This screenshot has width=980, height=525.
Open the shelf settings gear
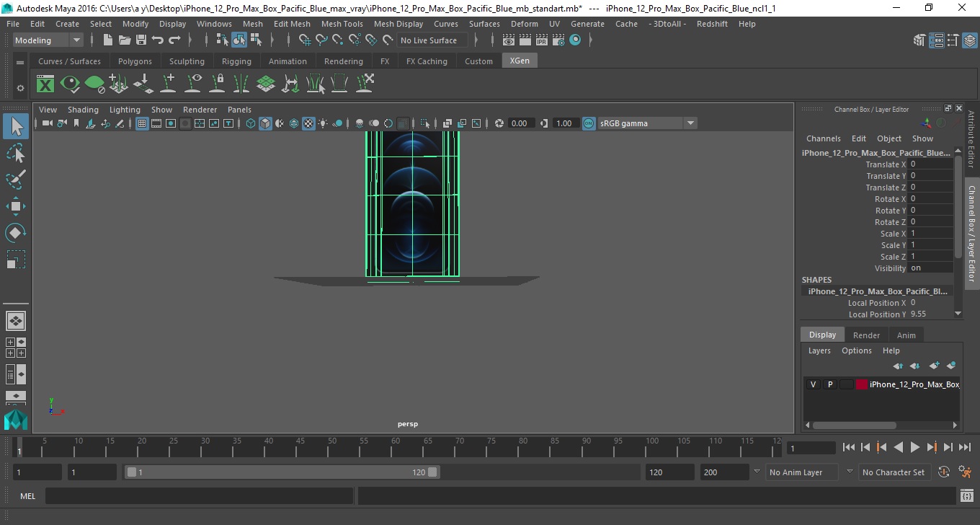click(20, 88)
